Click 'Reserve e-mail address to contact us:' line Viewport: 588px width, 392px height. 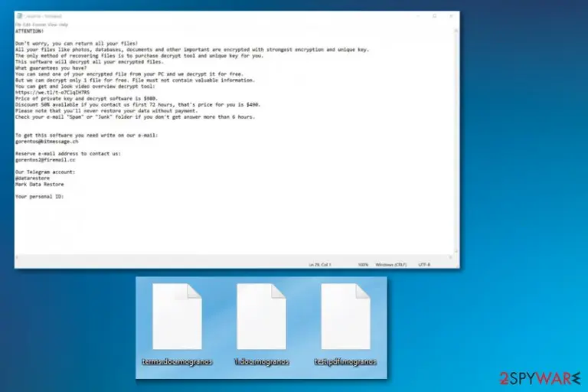(x=68, y=154)
